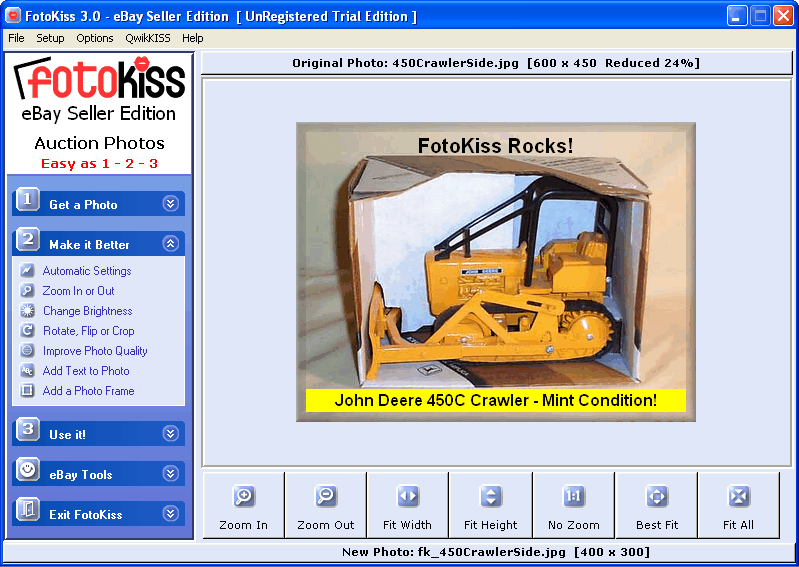The image size is (799, 567).
Task: Expand the Use it! section chevron
Action: tap(171, 434)
